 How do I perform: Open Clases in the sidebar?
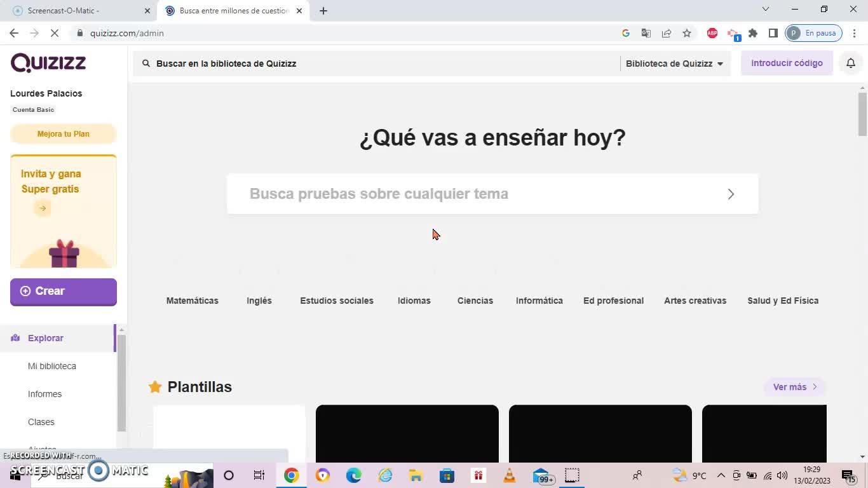[x=41, y=422]
